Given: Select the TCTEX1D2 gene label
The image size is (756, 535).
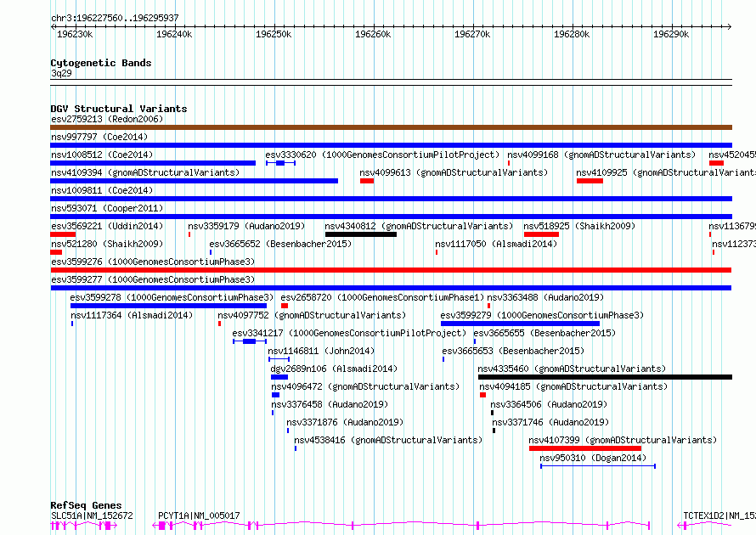Looking at the screenshot, I should point(719,515).
